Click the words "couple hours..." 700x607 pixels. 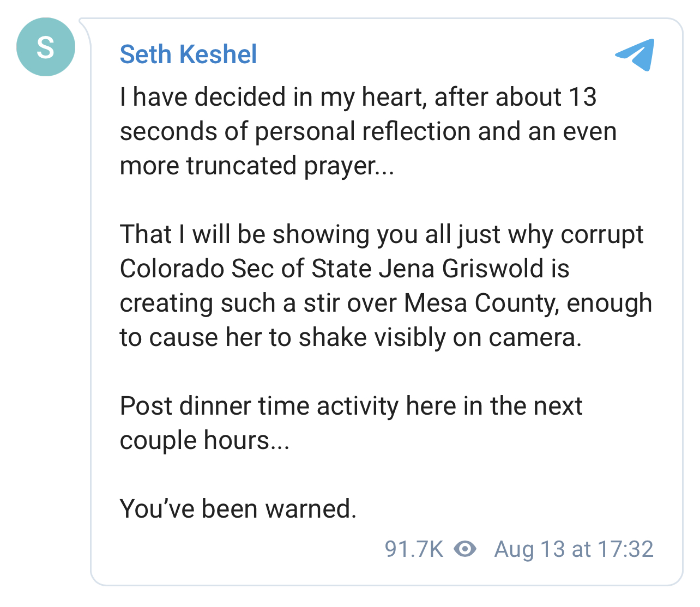(205, 440)
